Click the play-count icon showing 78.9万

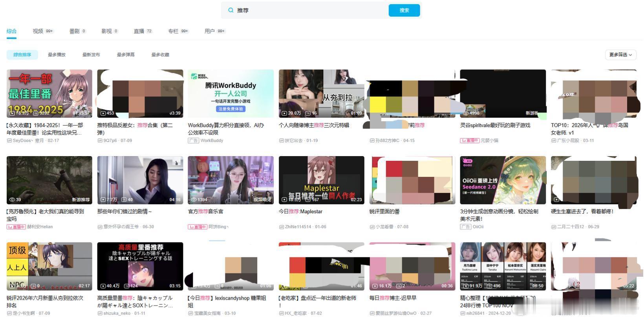tap(12, 113)
